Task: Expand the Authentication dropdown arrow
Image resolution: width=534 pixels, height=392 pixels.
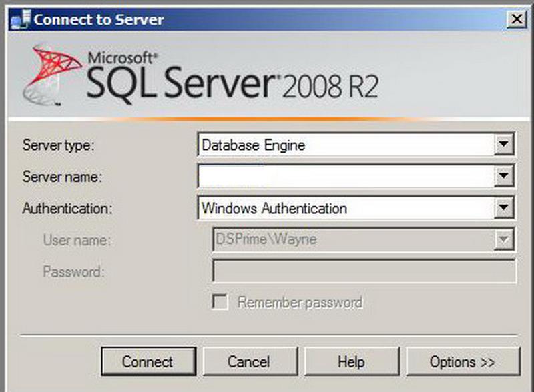Action: [504, 207]
